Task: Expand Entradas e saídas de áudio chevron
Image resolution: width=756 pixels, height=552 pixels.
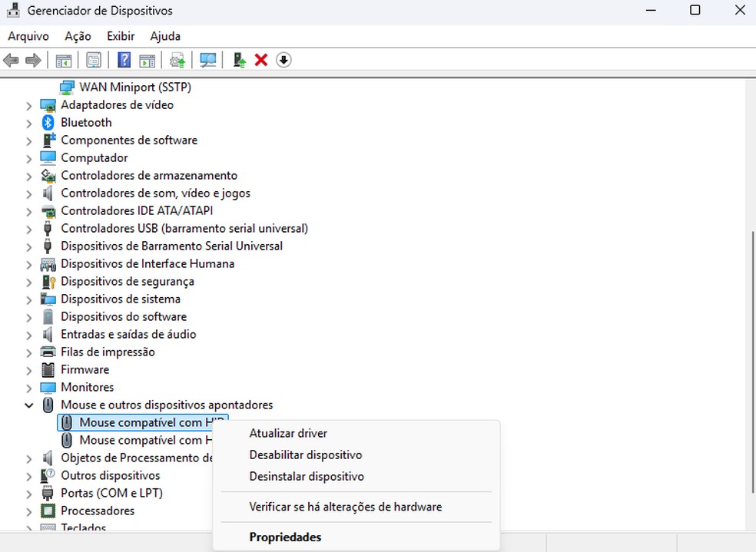Action: [29, 335]
